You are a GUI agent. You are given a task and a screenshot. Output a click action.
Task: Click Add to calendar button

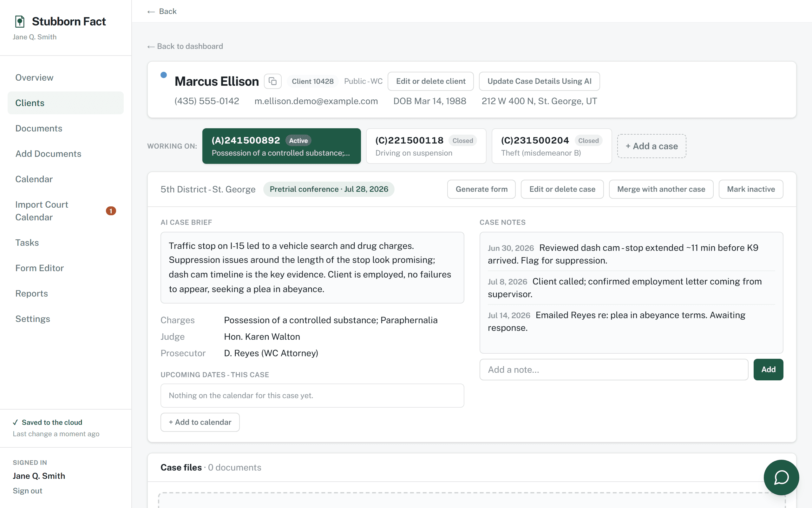(x=200, y=422)
